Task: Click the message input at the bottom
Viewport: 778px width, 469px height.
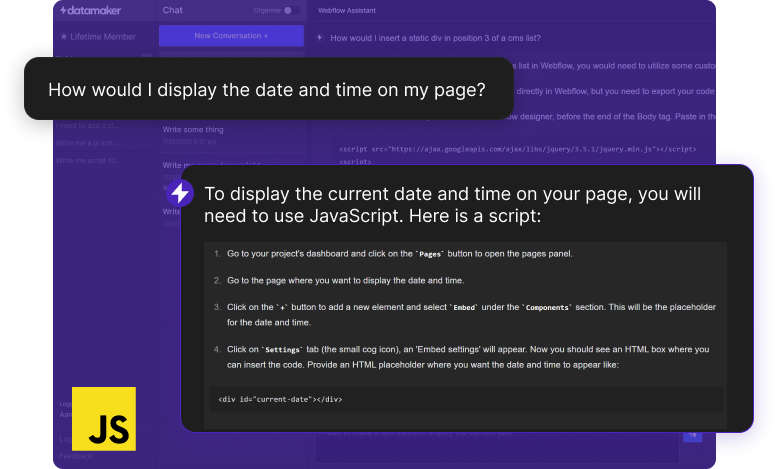Action: (x=498, y=445)
